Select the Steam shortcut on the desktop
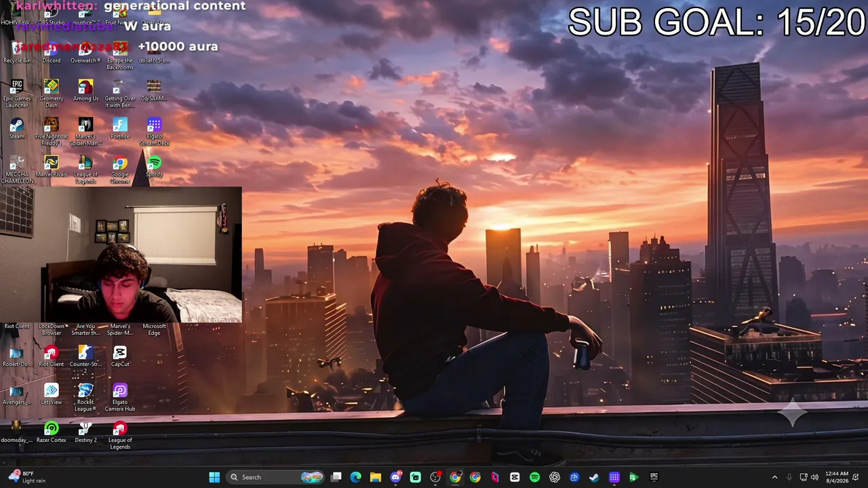Screen dimensions: 868x488 tap(17, 129)
